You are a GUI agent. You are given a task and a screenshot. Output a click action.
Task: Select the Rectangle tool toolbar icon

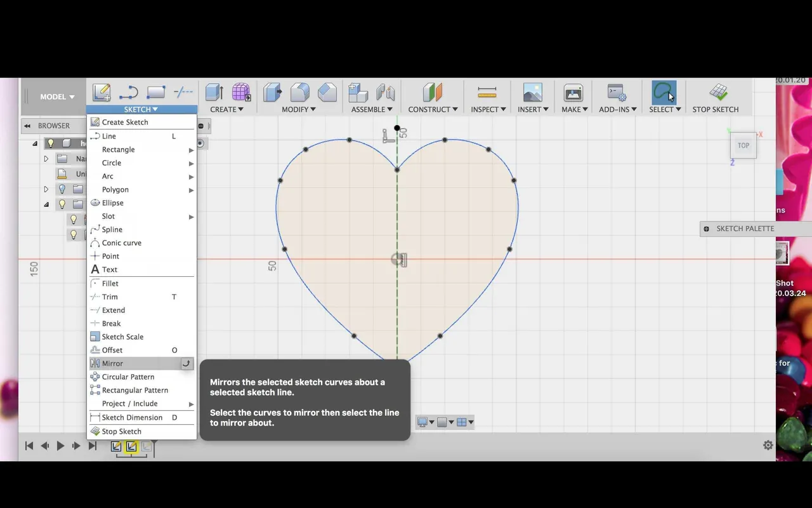click(156, 93)
